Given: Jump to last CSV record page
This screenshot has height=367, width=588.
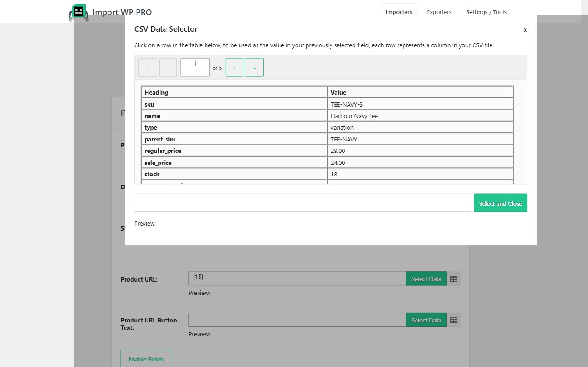Looking at the screenshot, I should coord(254,68).
